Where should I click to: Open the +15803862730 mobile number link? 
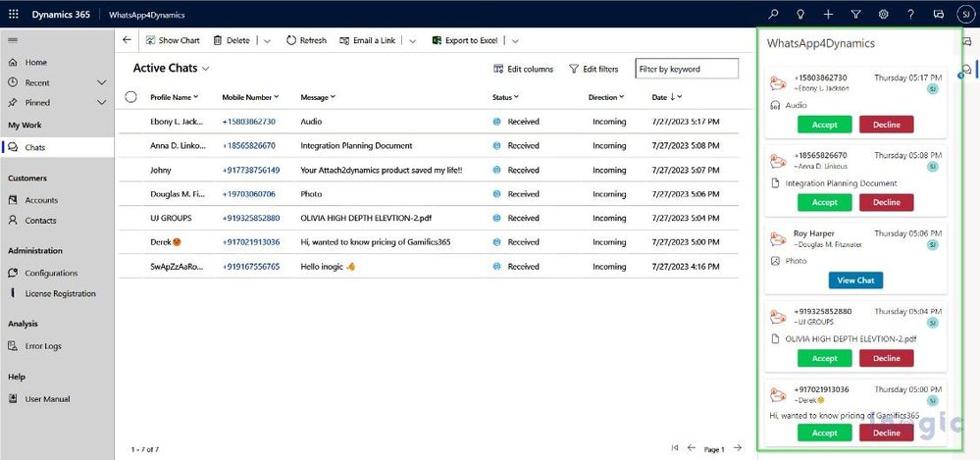[x=249, y=122]
